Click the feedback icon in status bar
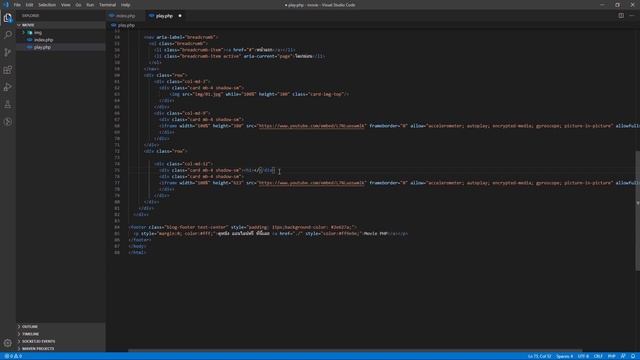The height and width of the screenshot is (360, 640). [x=623, y=356]
